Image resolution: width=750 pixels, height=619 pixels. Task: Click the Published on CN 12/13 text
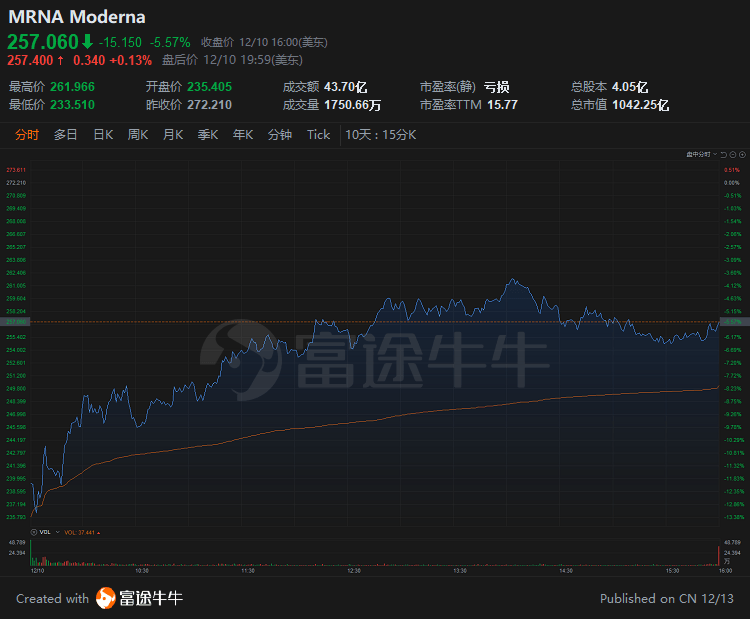pos(667,598)
